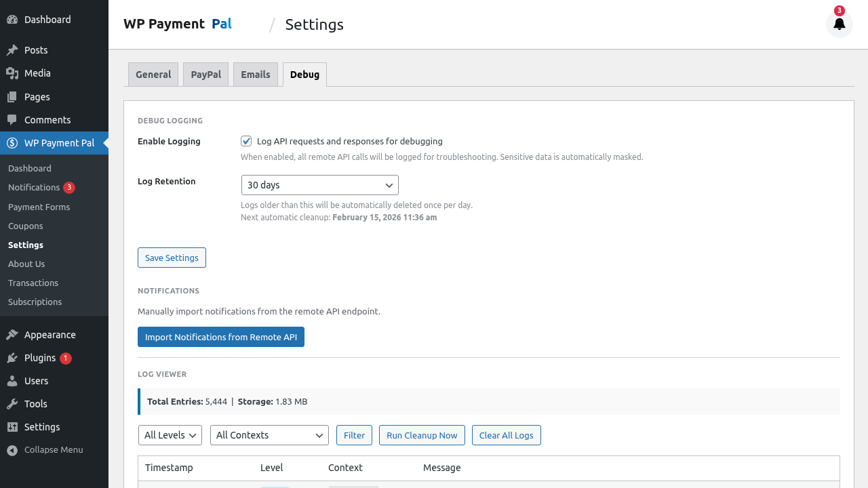Click the Pages document icon
868x488 pixels.
(11, 96)
